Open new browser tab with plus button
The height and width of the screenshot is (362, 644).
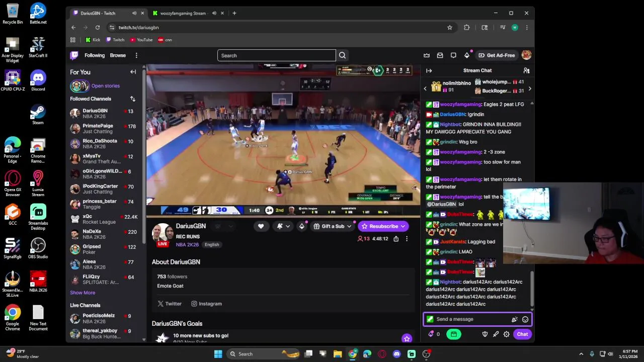coord(234,13)
